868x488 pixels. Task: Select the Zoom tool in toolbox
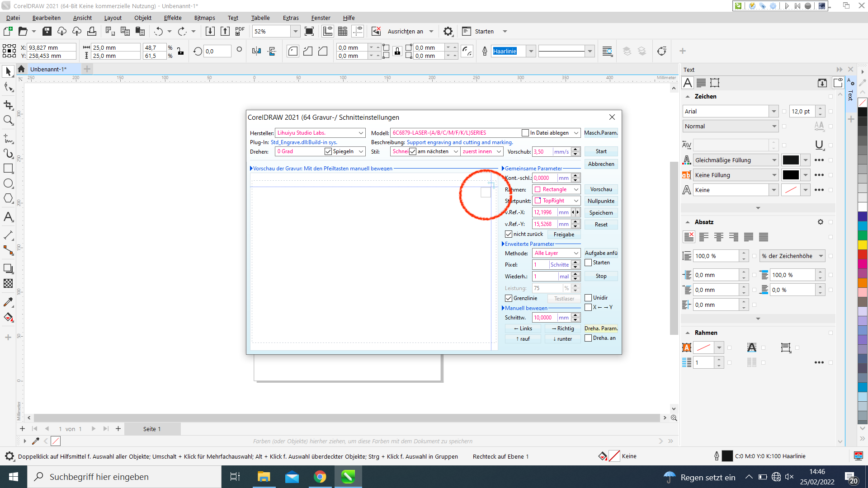[8, 120]
